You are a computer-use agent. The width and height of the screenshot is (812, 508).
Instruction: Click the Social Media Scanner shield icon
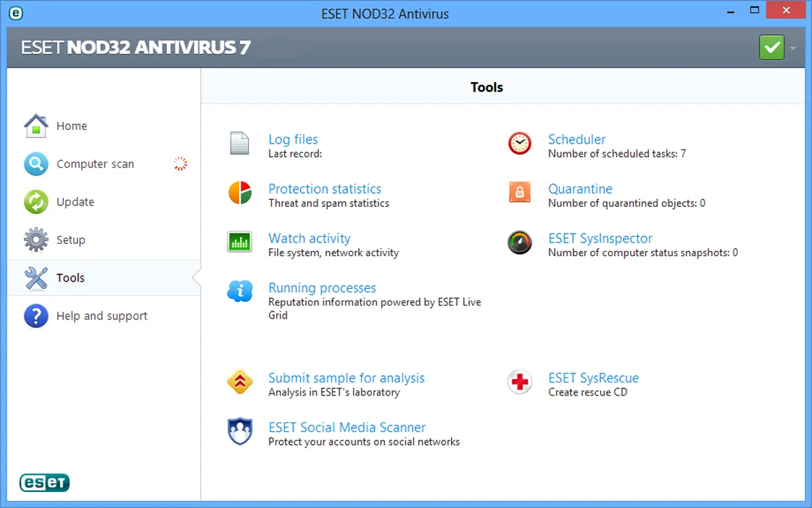tap(240, 431)
